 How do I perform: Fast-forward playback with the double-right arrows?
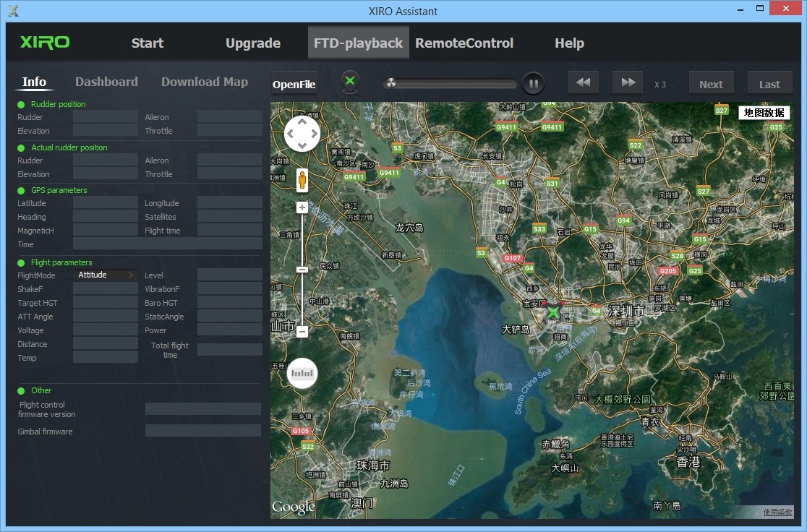coord(628,82)
